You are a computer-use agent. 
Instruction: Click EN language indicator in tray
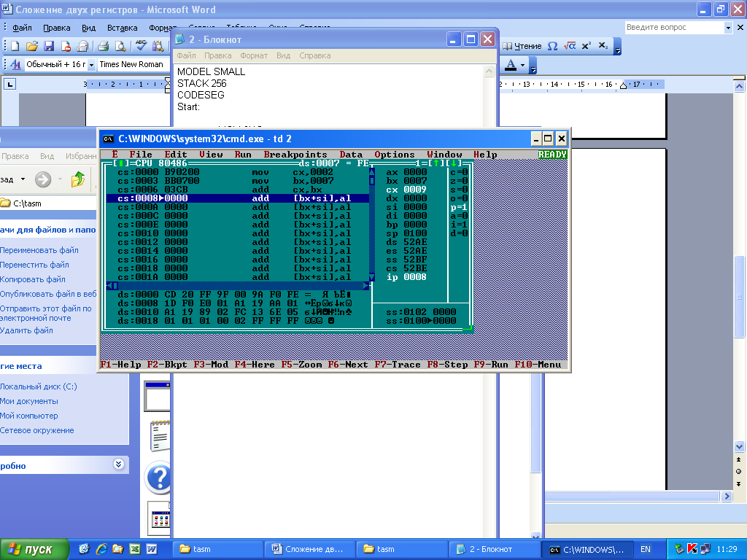pyautogui.click(x=646, y=549)
